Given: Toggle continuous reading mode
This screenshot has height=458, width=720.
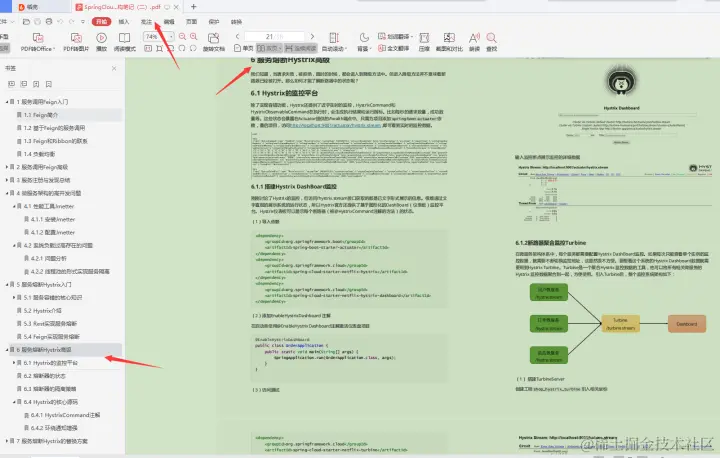Looking at the screenshot, I should [x=301, y=48].
